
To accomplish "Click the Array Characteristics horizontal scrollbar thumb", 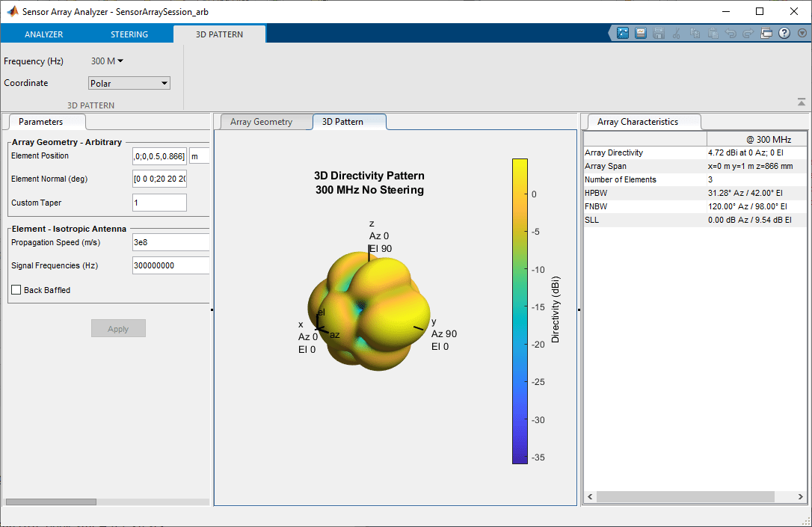I will click(x=685, y=496).
